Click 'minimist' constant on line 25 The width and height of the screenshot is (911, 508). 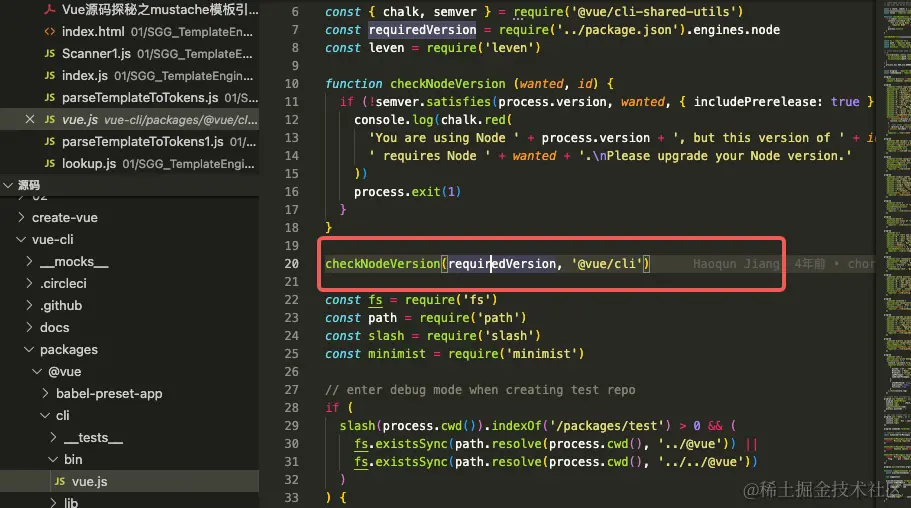397,353
